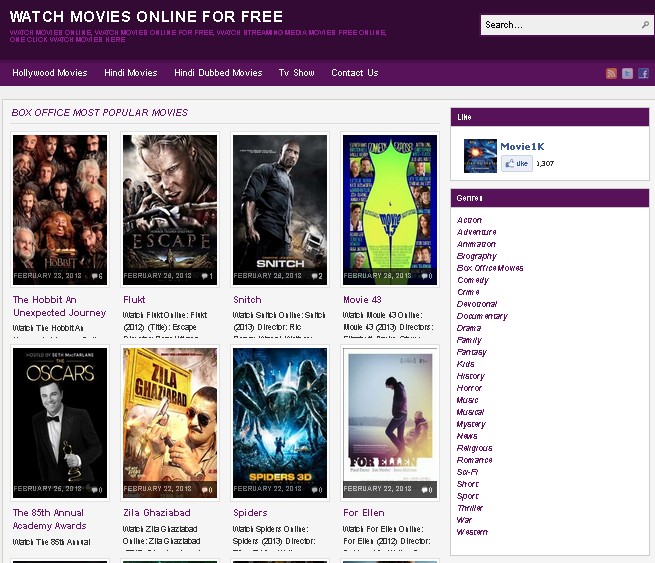The height and width of the screenshot is (563, 655).
Task: Select the Sport genre
Action: point(467,496)
